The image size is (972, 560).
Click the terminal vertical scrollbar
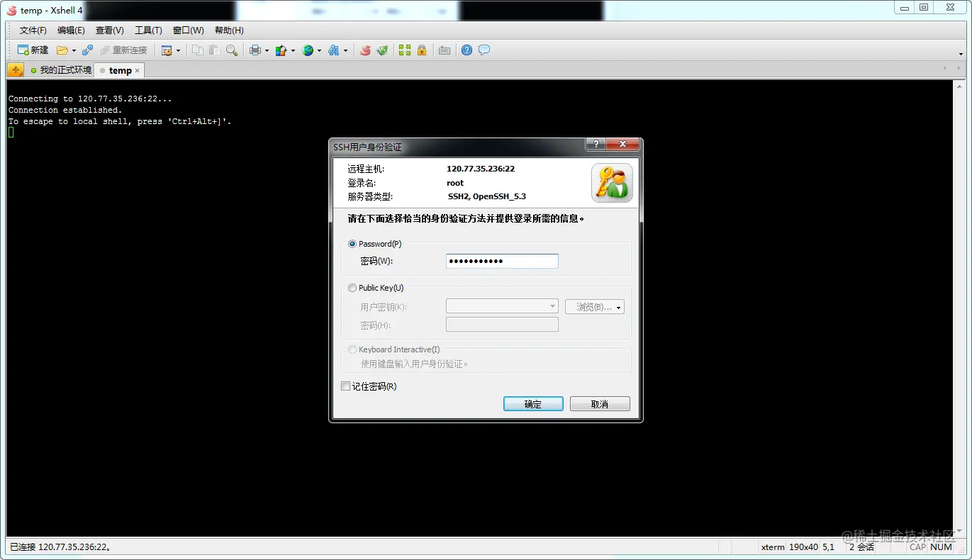click(959, 308)
